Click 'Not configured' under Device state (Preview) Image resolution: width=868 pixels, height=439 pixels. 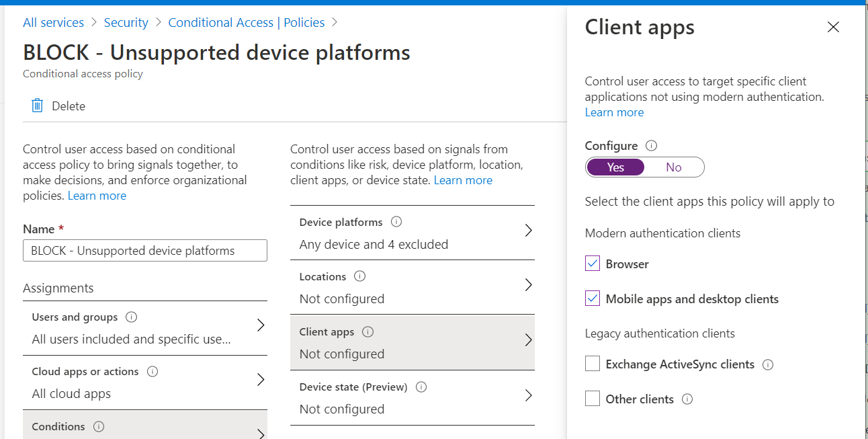tap(342, 409)
